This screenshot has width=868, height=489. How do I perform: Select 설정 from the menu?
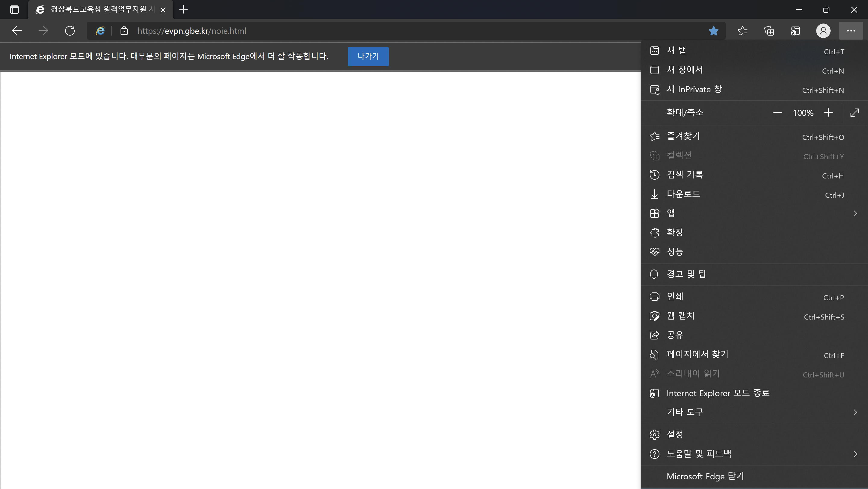coord(675,435)
